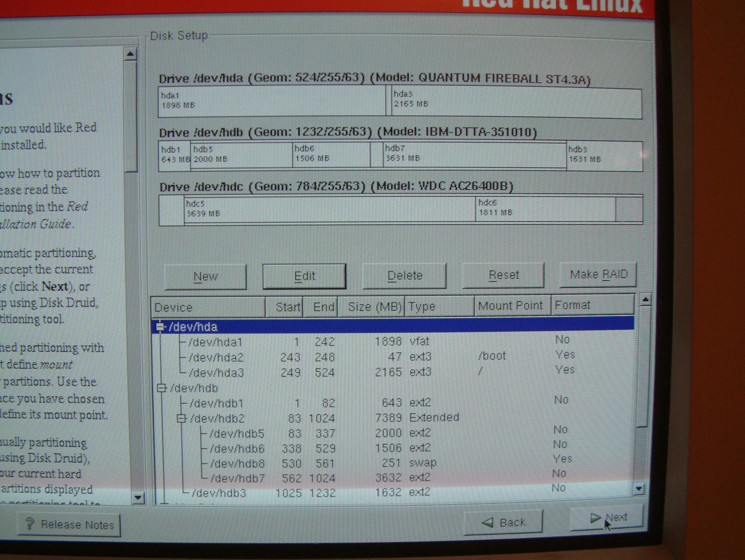The image size is (745, 560).
Task: Click partition table scroll up arrow
Action: [645, 299]
